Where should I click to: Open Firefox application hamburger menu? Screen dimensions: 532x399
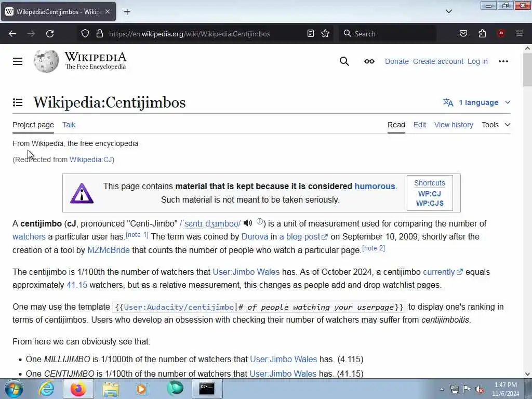520,34
